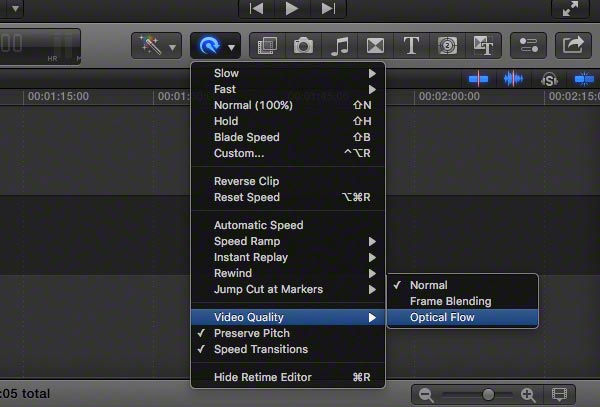The height and width of the screenshot is (407, 600).
Task: Click the retime dropdown arrow
Action: click(x=232, y=48)
